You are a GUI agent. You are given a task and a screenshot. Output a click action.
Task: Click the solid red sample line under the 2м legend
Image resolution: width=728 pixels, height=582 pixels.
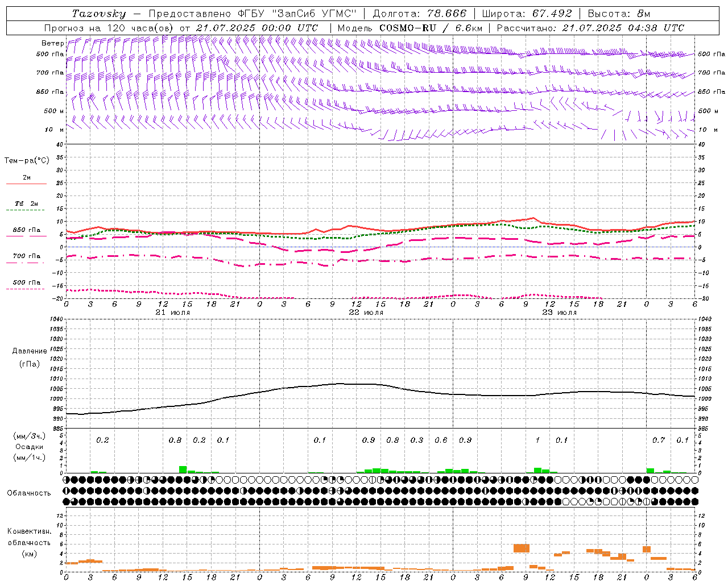pos(26,184)
